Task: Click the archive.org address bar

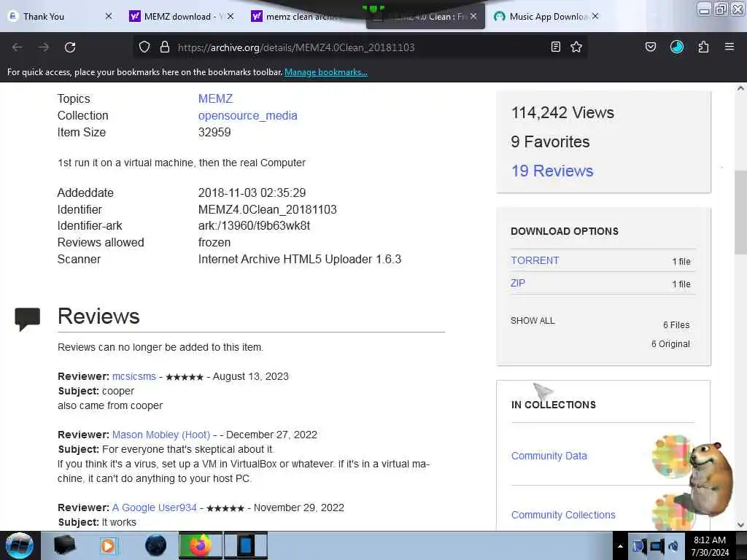Action: click(x=360, y=47)
